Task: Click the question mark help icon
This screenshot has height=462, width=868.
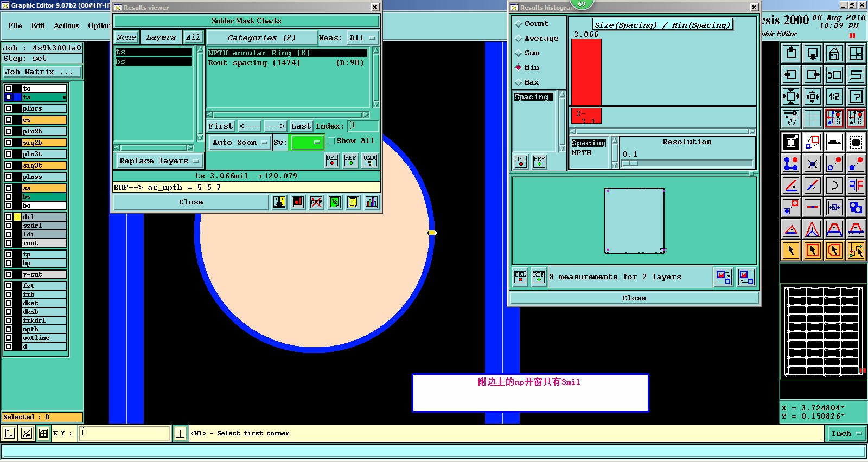Action: coord(856,97)
